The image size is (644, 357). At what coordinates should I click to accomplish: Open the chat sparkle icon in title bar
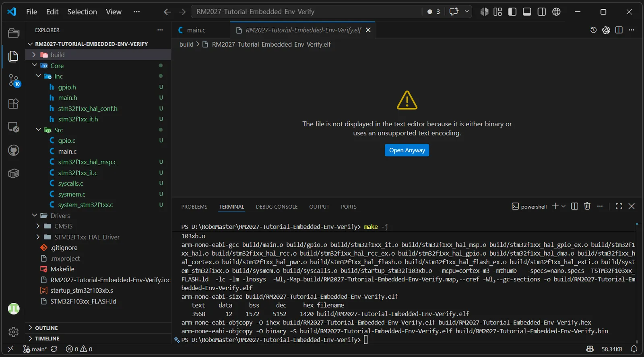tap(454, 12)
